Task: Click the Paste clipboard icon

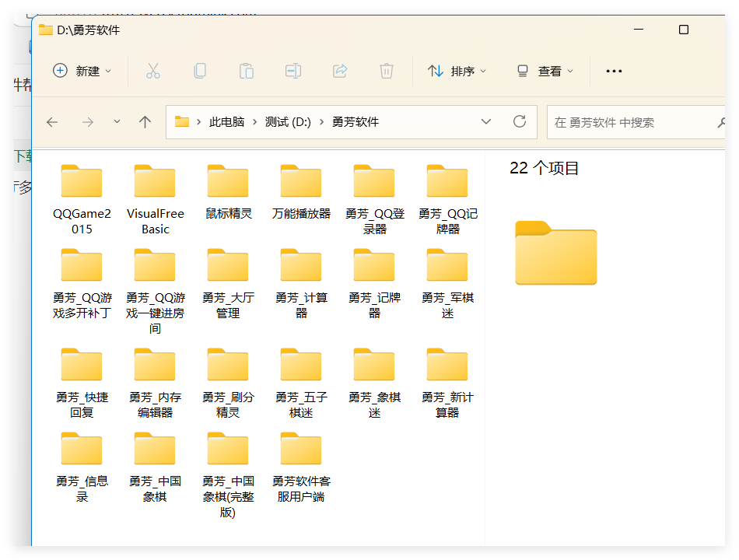Action: pos(247,71)
